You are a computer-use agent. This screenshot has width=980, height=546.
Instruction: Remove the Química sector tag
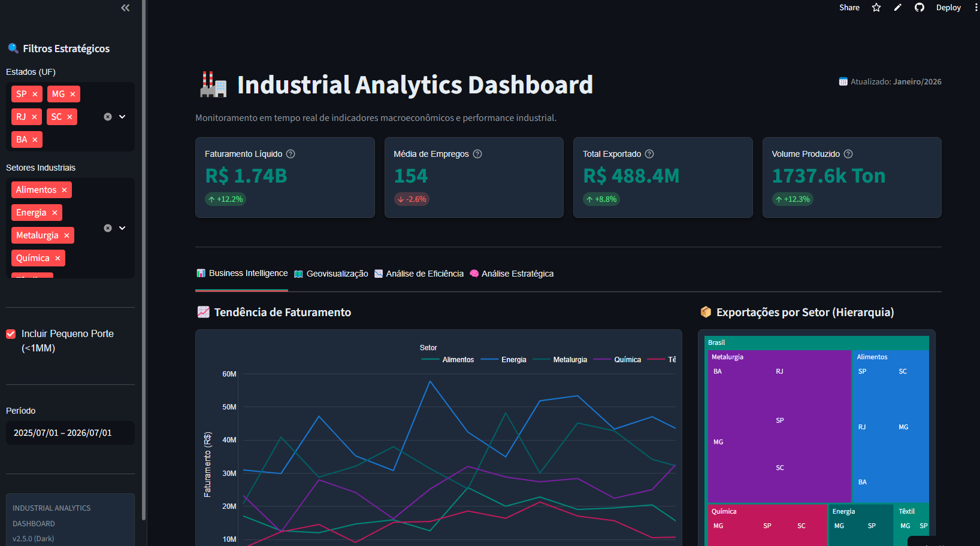[x=58, y=258]
